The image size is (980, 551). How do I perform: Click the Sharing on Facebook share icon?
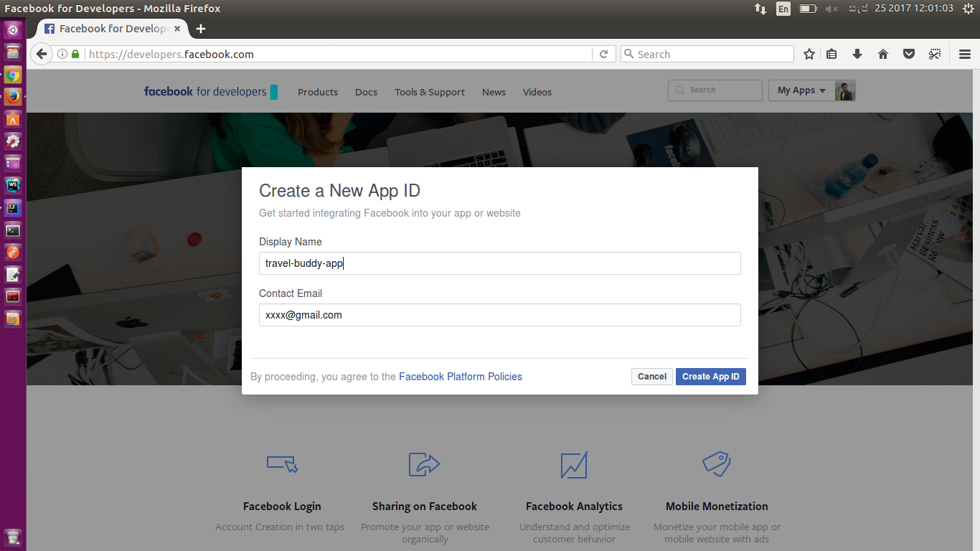click(424, 464)
